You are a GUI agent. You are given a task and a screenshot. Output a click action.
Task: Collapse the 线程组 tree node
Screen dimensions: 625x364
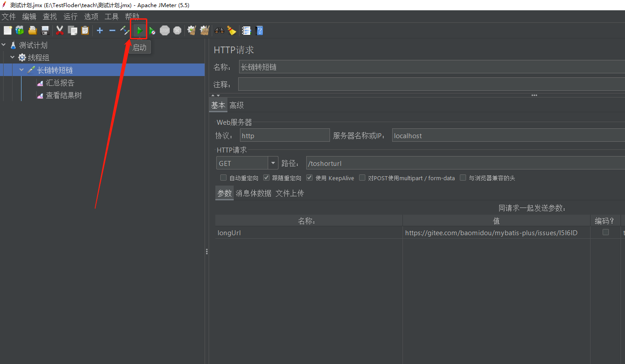pos(13,58)
